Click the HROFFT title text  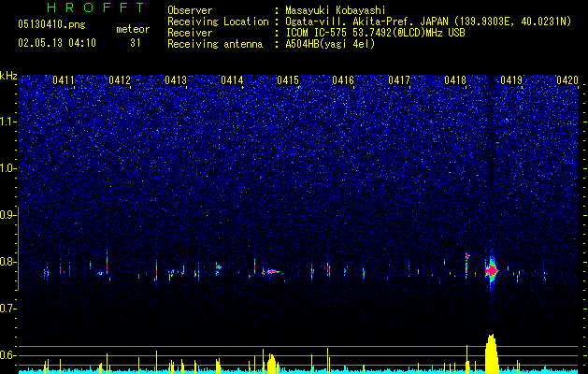coord(96,7)
